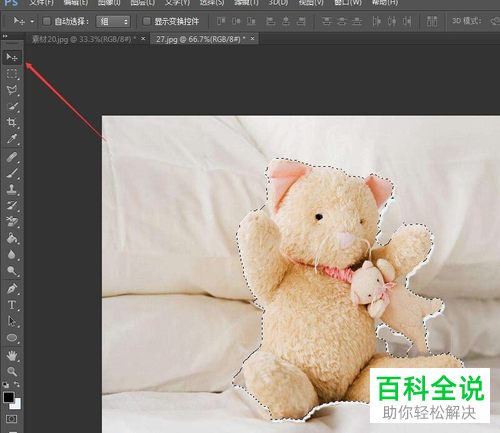Viewport: 500px width, 433px height.
Task: Expand the collapsed toolbox panel arrows
Action: (5, 36)
